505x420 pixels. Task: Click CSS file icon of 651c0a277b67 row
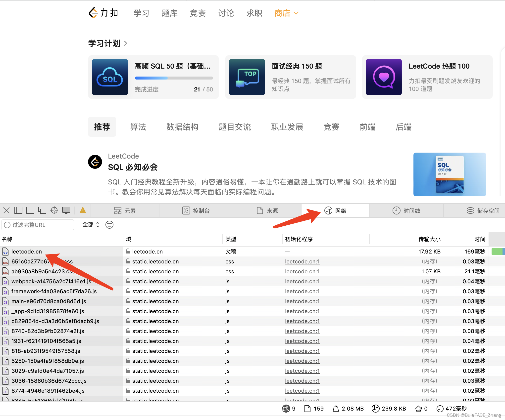click(x=5, y=261)
